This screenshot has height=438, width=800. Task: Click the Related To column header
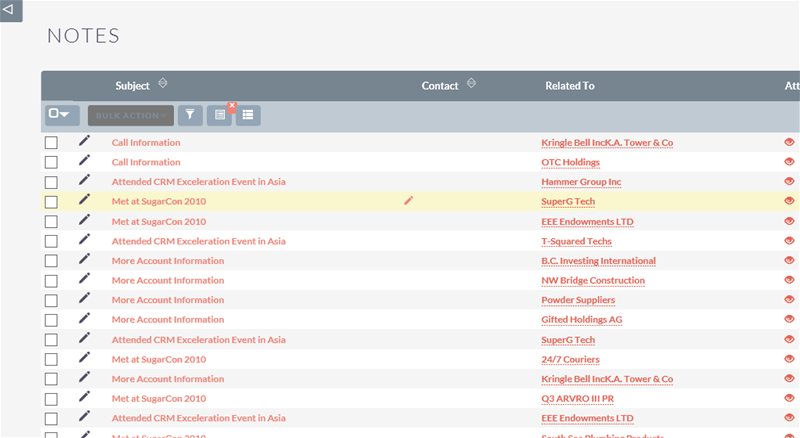[x=569, y=86]
